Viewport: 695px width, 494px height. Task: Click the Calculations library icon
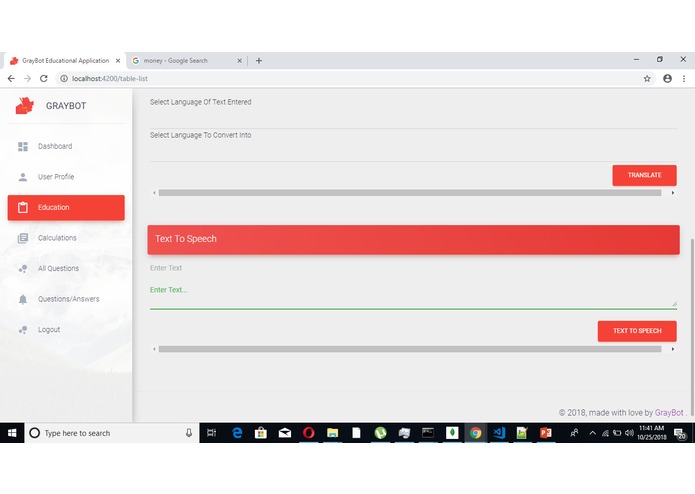[x=23, y=238]
